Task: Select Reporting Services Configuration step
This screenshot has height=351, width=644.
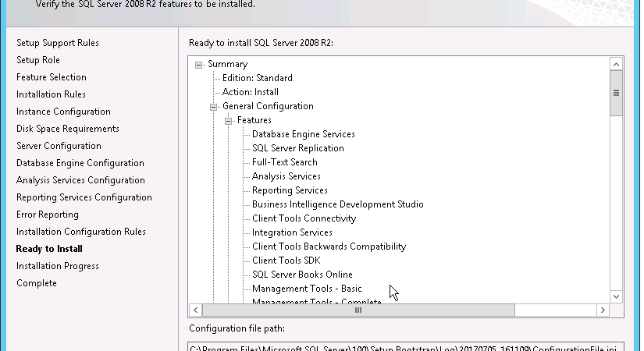Action: [x=84, y=197]
